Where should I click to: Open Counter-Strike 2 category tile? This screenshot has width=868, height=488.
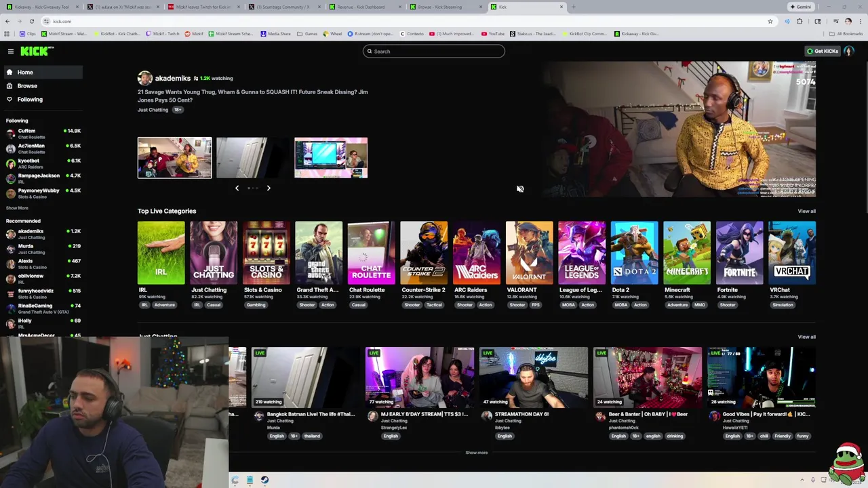(x=424, y=253)
